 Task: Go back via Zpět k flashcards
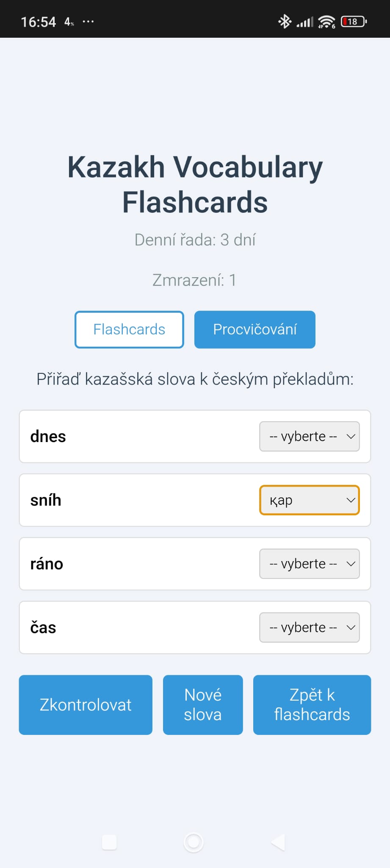[x=312, y=704]
